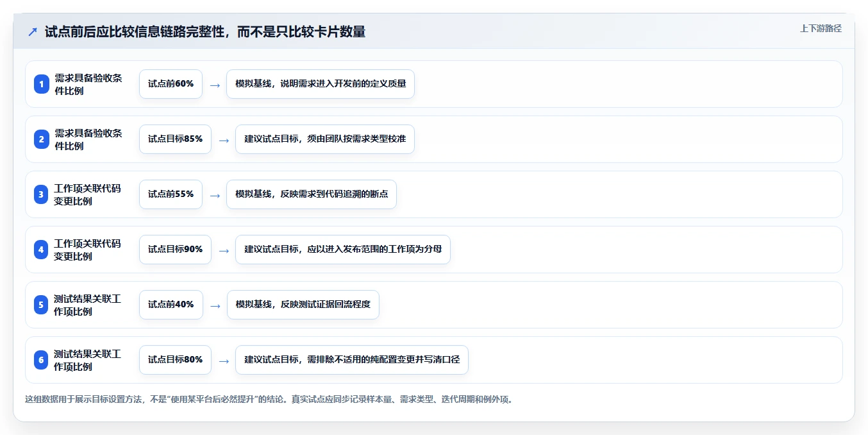Select step number badge 1
The width and height of the screenshot is (868, 435).
pyautogui.click(x=41, y=84)
